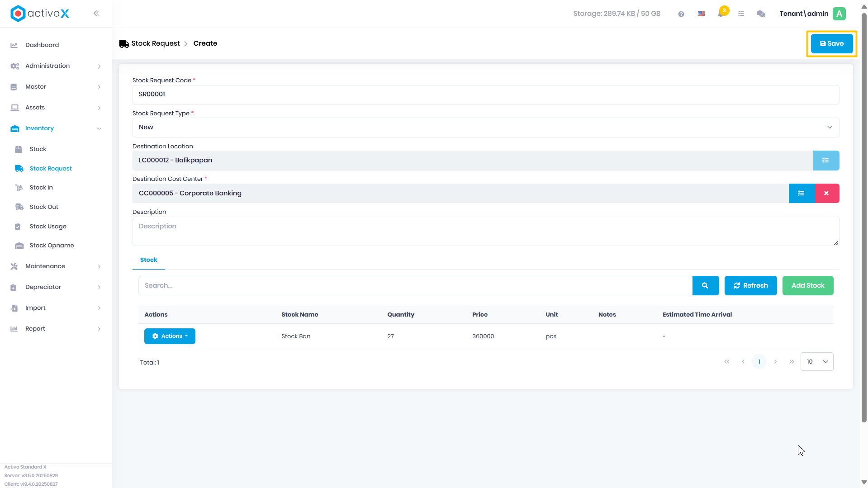The width and height of the screenshot is (868, 488).
Task: Open notifications bell icon
Action: [721, 14]
